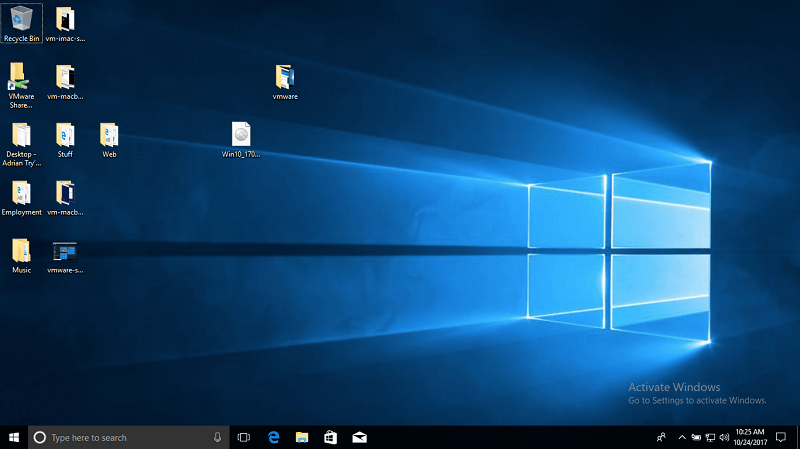Click the Cortana circle icon in search box
This screenshot has height=449, width=800.
click(39, 437)
